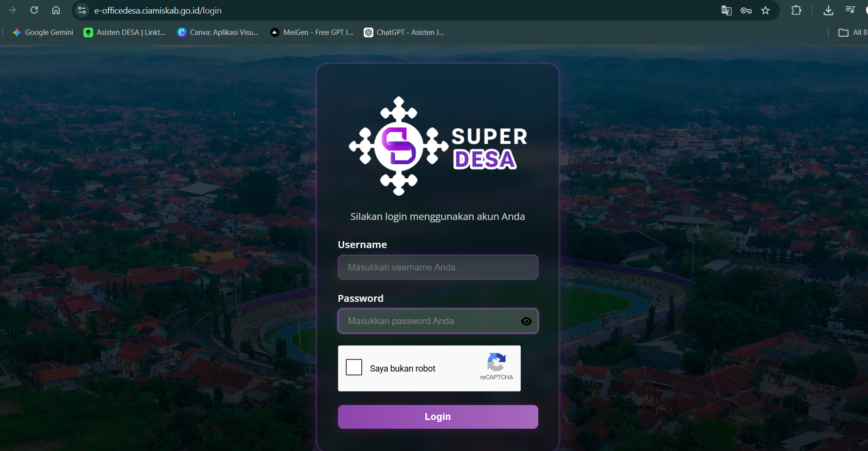Open the extensions puzzle icon
This screenshot has height=451, width=868.
point(796,10)
